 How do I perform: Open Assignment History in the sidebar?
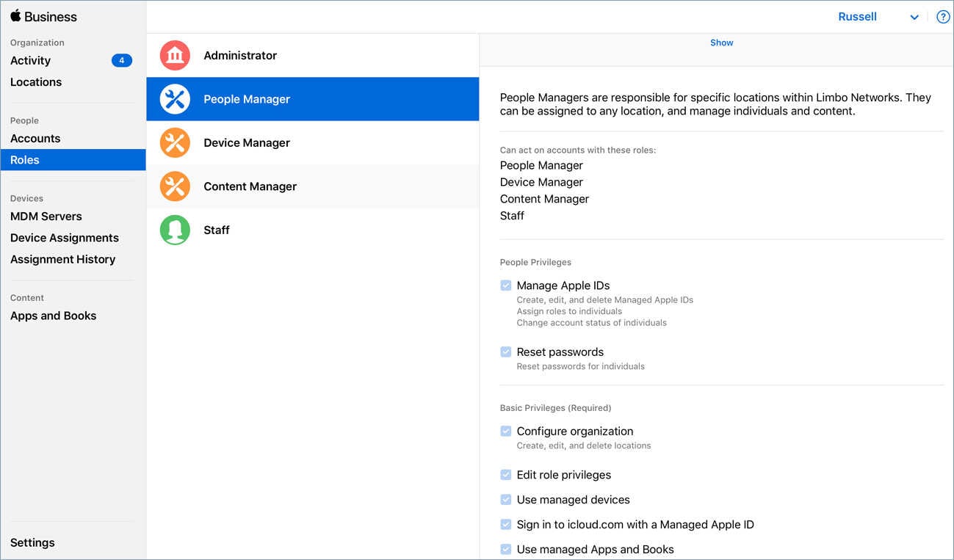coord(63,259)
